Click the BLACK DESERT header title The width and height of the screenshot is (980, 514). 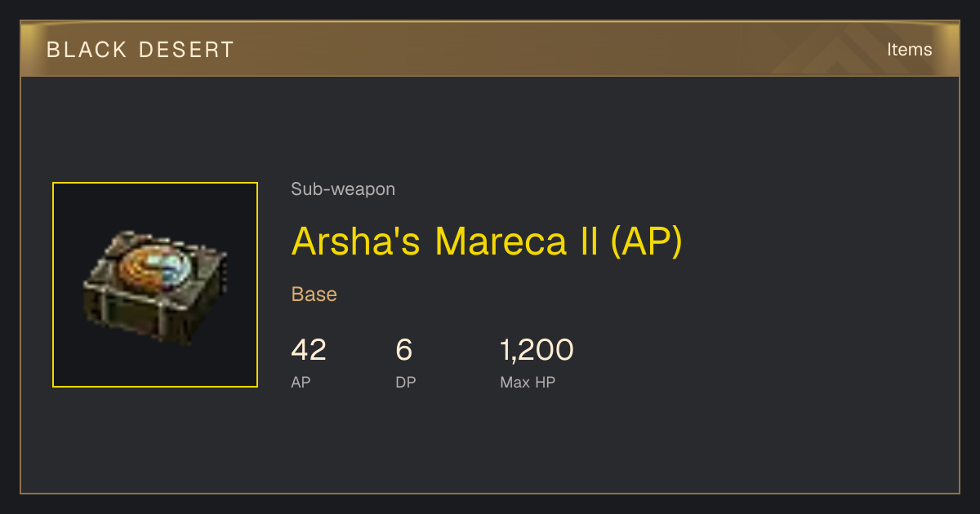pos(140,50)
